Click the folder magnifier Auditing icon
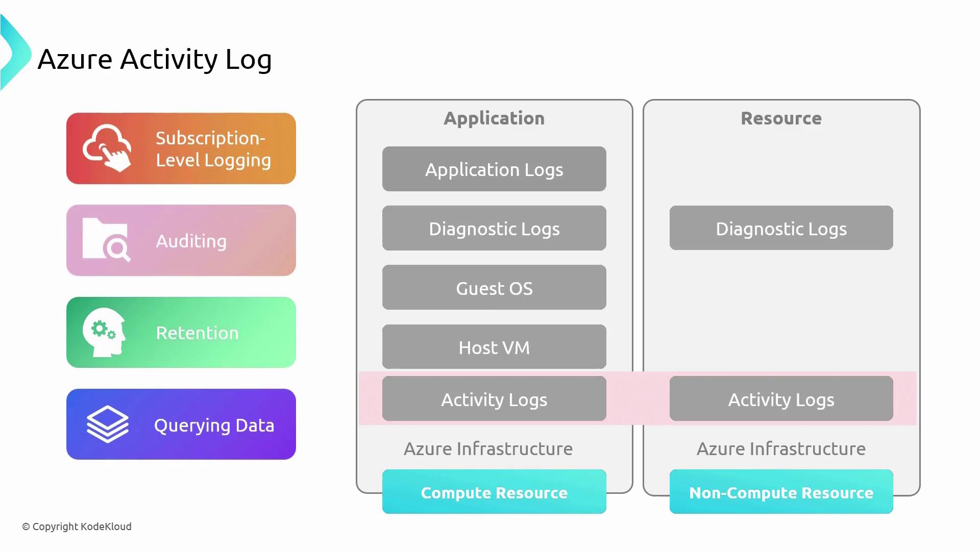The width and height of the screenshot is (980, 551). click(x=107, y=240)
